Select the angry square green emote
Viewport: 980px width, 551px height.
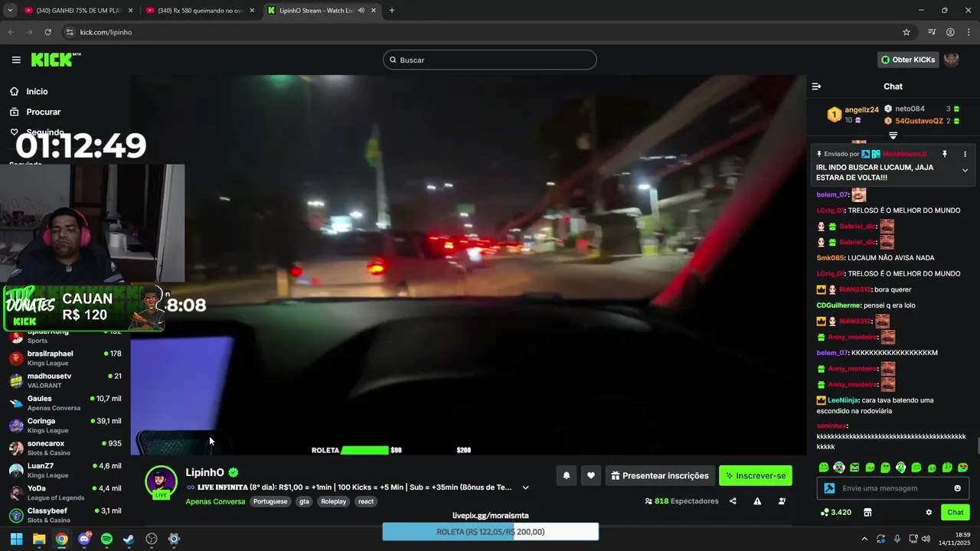[x=854, y=468]
